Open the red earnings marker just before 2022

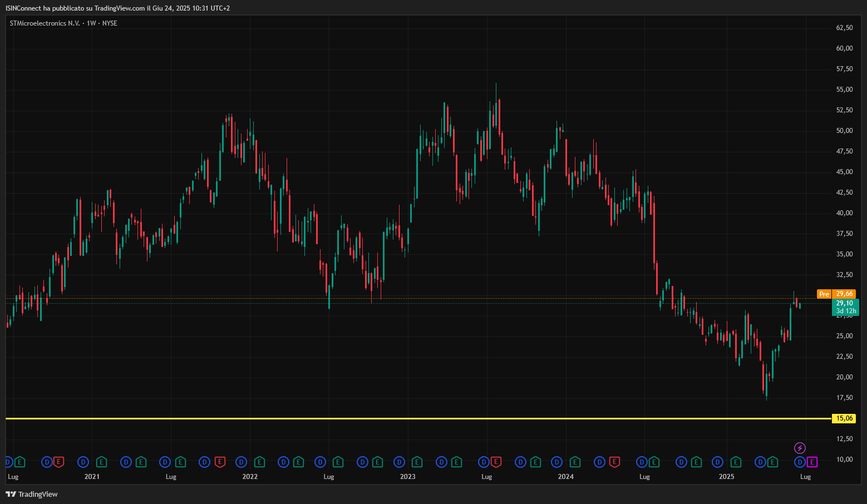coord(220,462)
